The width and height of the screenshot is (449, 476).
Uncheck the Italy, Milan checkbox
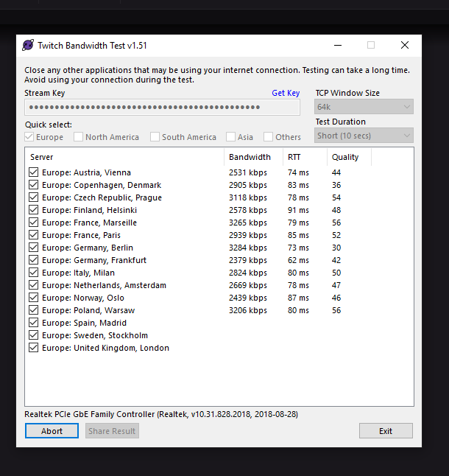[x=33, y=273]
